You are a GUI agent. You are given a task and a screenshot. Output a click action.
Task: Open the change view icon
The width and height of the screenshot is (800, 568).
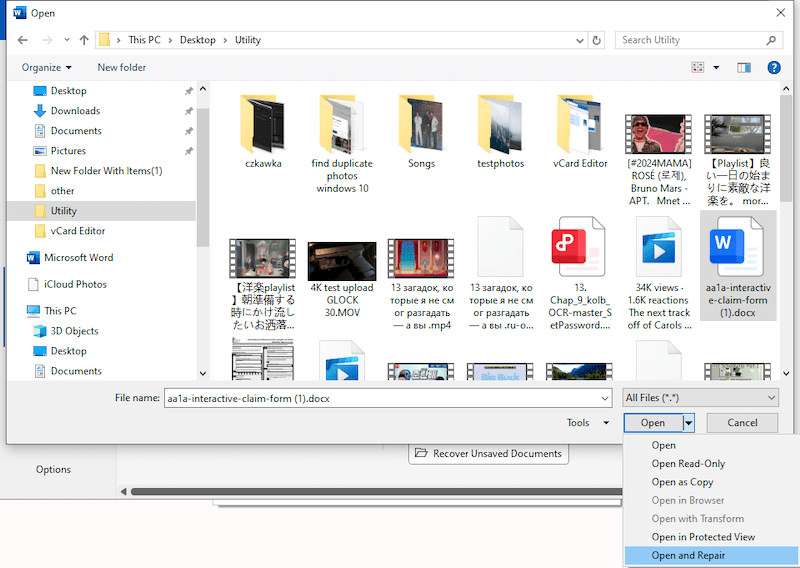tap(698, 68)
